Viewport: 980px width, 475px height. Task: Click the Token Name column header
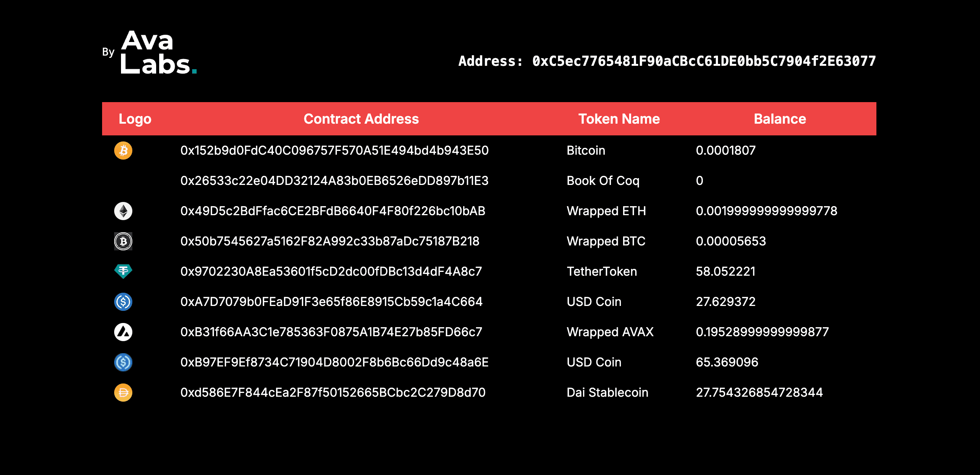point(619,119)
